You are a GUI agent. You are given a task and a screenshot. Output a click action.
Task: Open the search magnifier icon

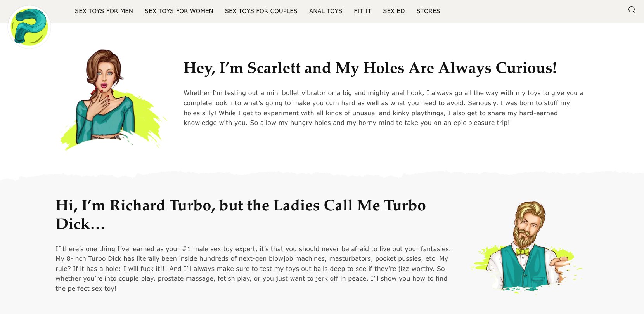tap(632, 10)
